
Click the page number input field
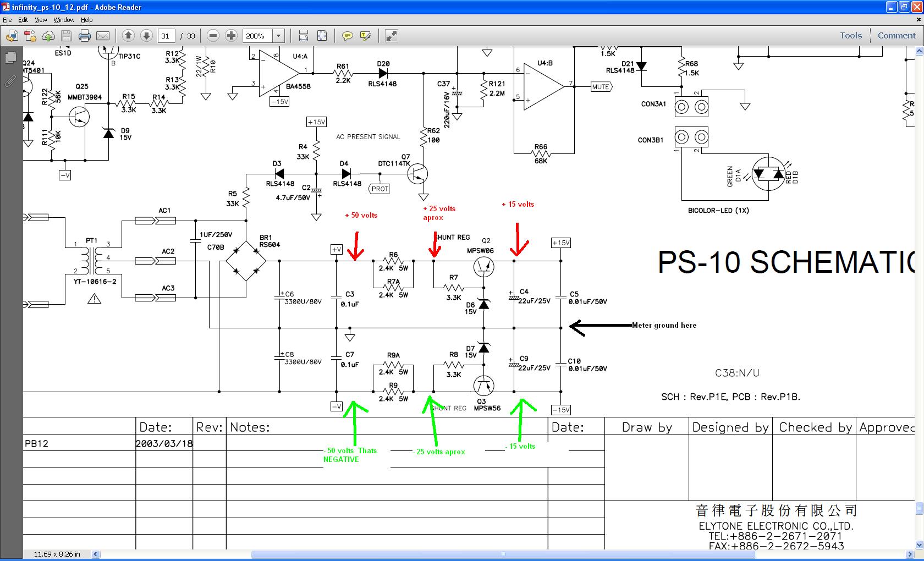point(166,36)
